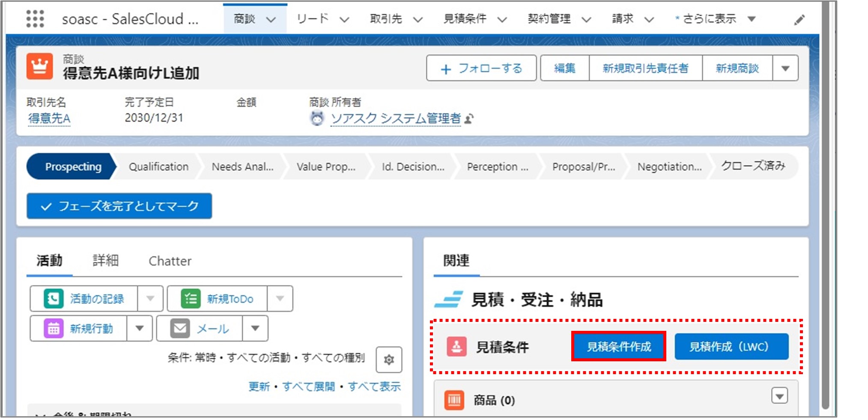Click the vertical page scrollbar

pyautogui.click(x=826, y=206)
